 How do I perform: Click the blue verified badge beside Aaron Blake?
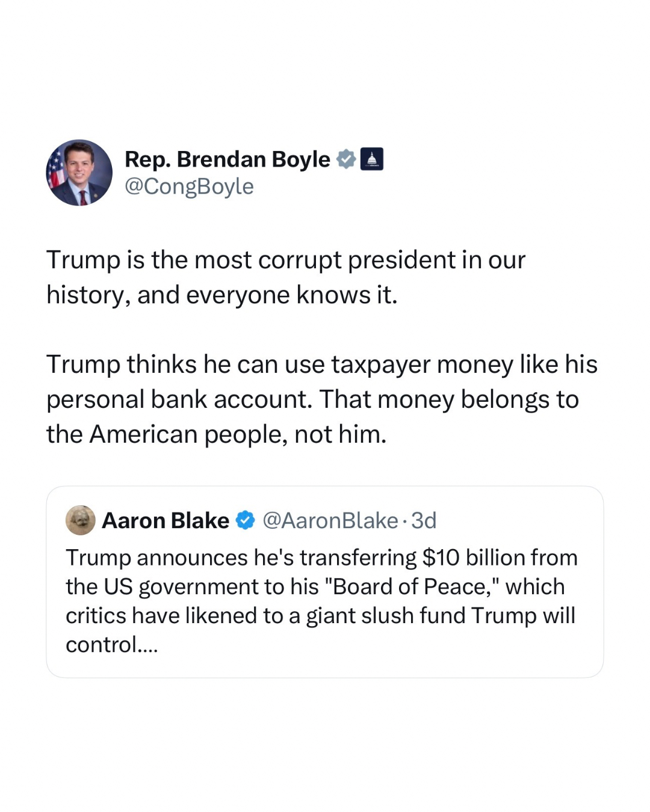click(245, 520)
